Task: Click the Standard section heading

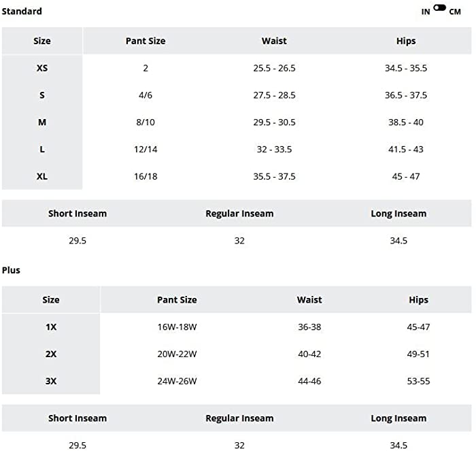Action: click(x=22, y=12)
